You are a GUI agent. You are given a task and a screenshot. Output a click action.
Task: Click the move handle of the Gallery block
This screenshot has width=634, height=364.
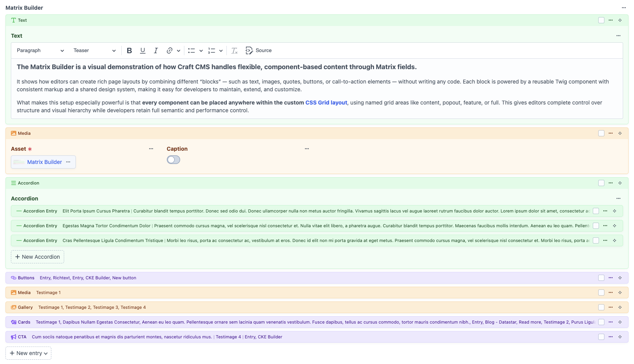(x=620, y=307)
